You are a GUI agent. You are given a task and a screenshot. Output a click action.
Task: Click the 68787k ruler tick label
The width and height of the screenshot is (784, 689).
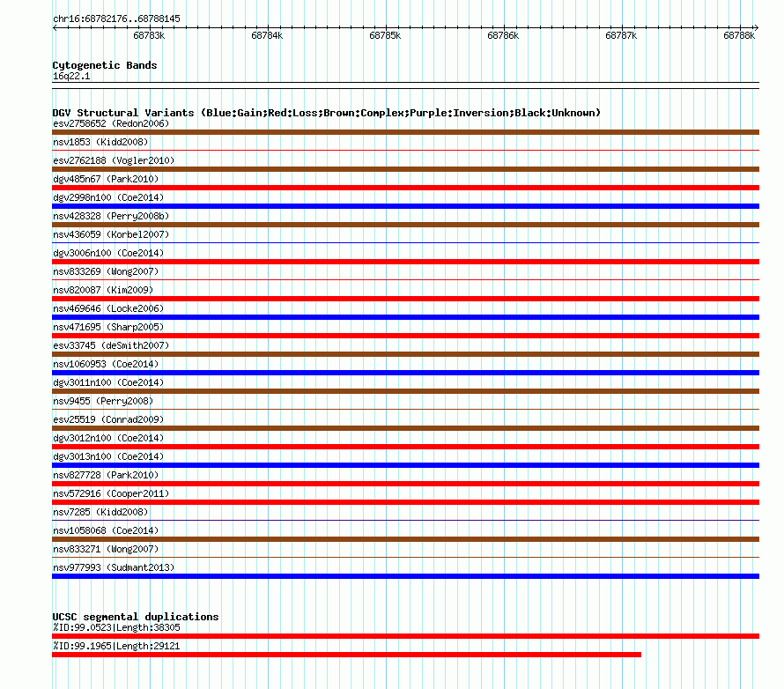pos(621,35)
